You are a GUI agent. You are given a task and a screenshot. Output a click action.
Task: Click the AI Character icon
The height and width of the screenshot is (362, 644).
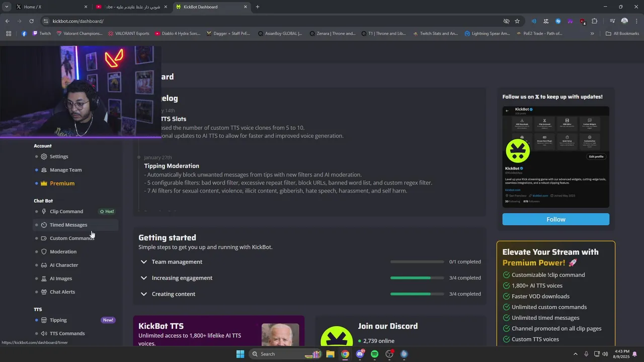click(x=44, y=265)
